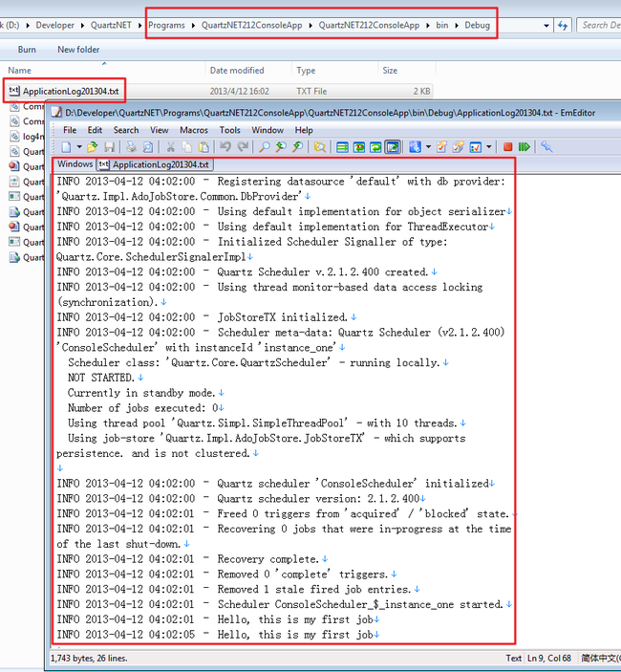Click the Find Next magnifier icon
The image size is (621, 672).
pos(298,147)
